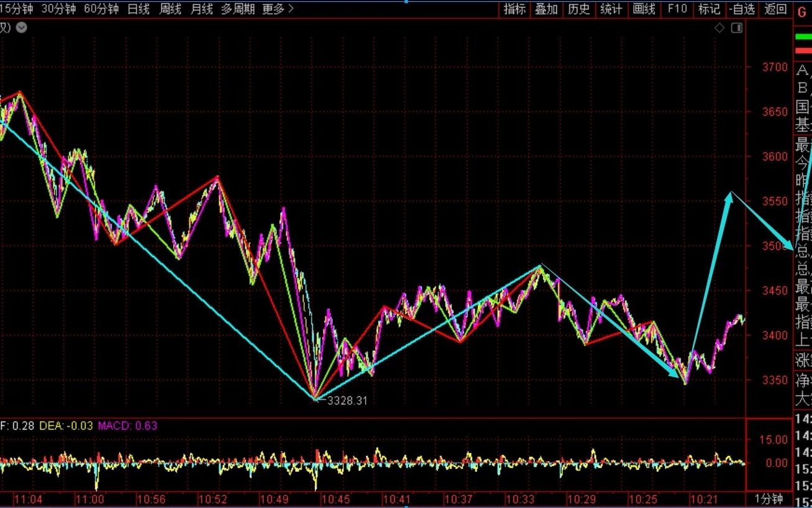Open the 多周期 multi-period view
This screenshot has height=508, width=812.
(238, 9)
